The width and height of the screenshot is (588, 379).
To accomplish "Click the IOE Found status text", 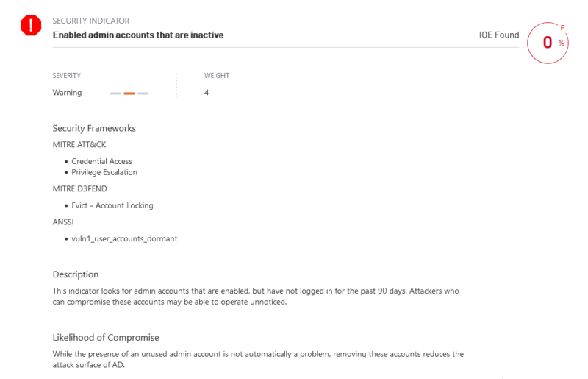I will coord(498,35).
